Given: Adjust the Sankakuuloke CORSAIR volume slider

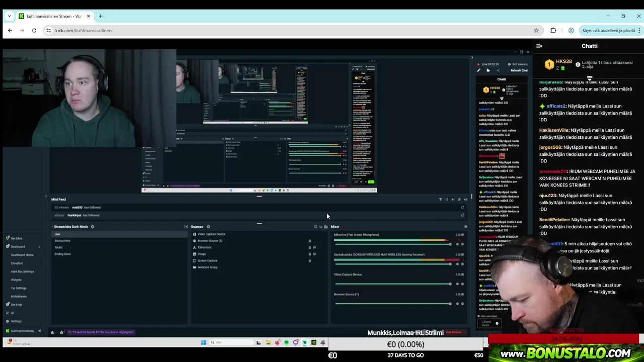Looking at the screenshot, I should (392, 264).
